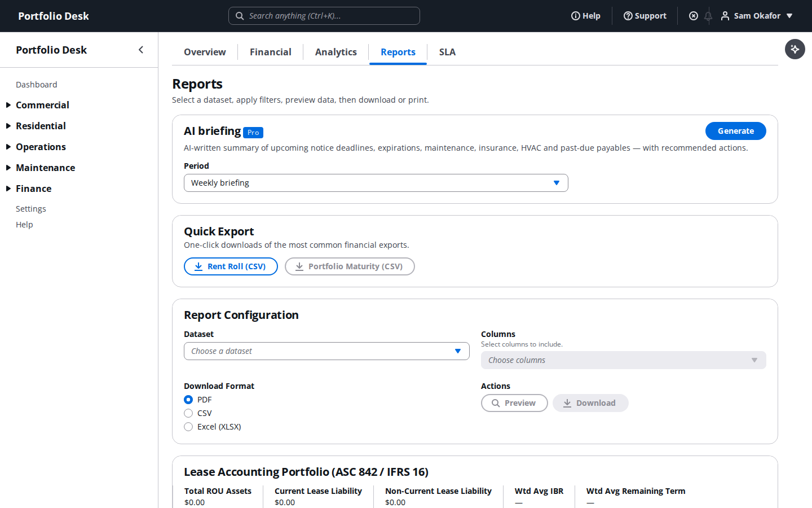Screen dimensions: 812x508
Task: Click the Wtd Avg Remaining Term heading
Action: (x=636, y=491)
